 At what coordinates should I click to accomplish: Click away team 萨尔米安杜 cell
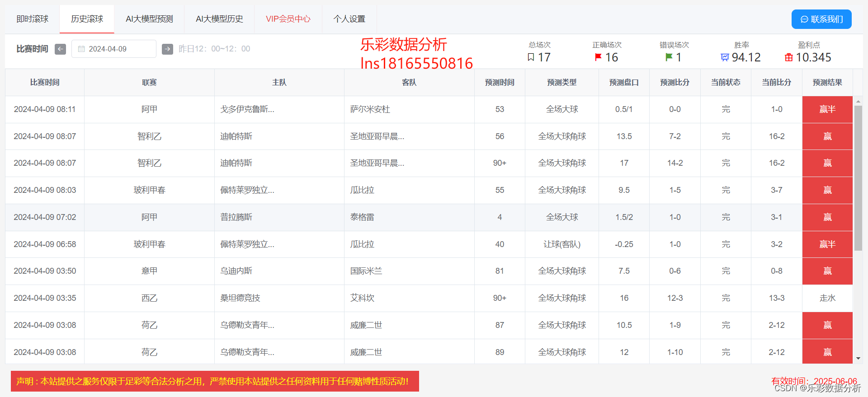409,109
